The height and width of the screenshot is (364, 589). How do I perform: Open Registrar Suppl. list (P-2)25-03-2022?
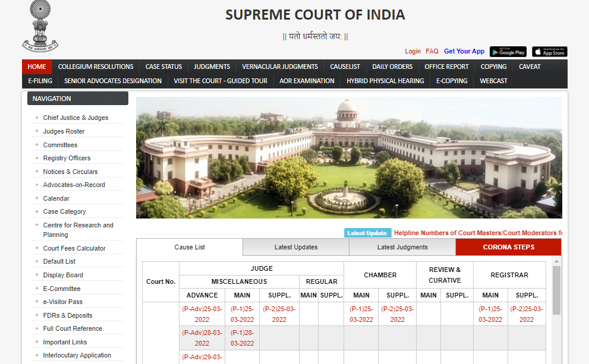527,314
